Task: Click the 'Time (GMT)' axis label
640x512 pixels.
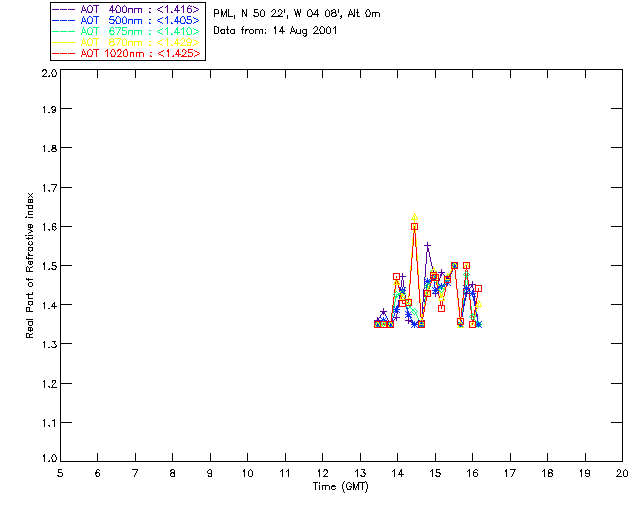Action: click(340, 487)
